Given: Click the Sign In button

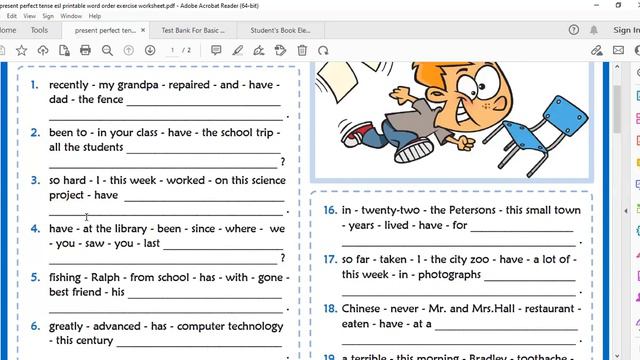Looking at the screenshot, I should 626,30.
